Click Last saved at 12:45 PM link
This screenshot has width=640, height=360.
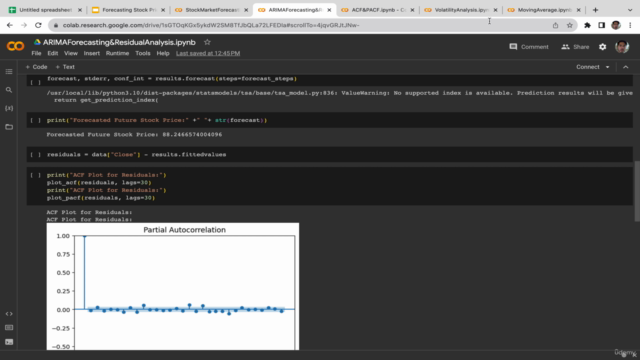[208, 53]
